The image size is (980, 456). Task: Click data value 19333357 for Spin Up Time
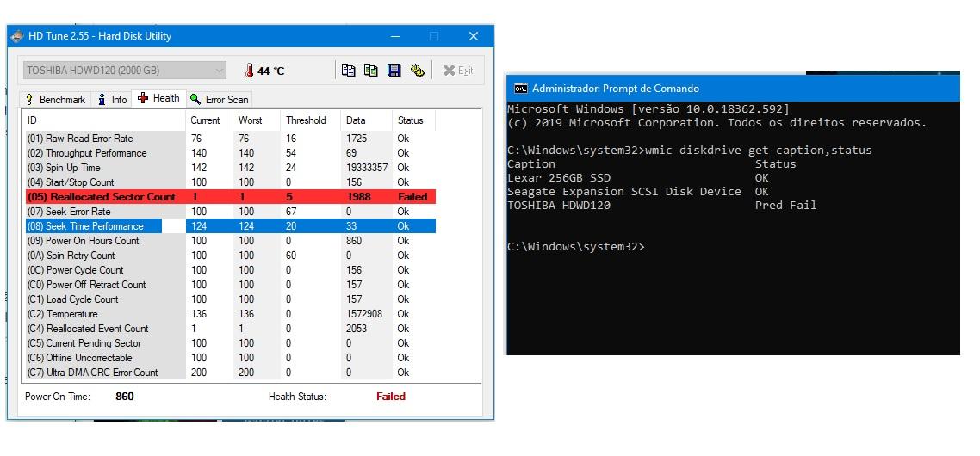(x=366, y=168)
